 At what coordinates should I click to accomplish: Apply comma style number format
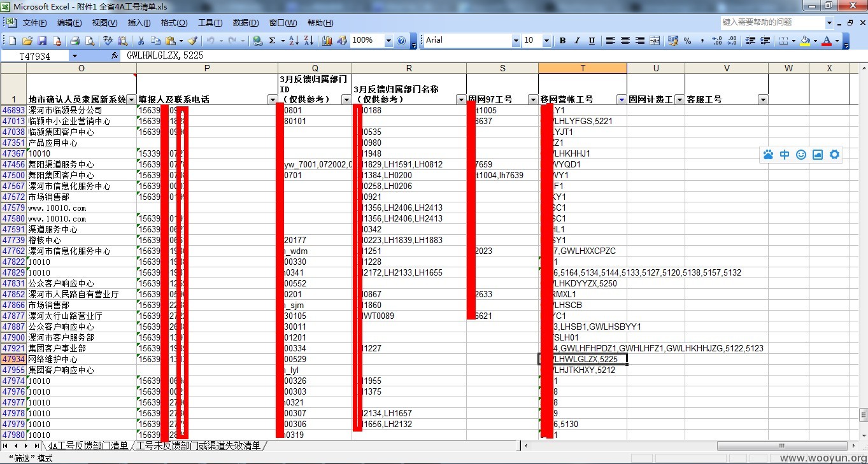tap(702, 41)
